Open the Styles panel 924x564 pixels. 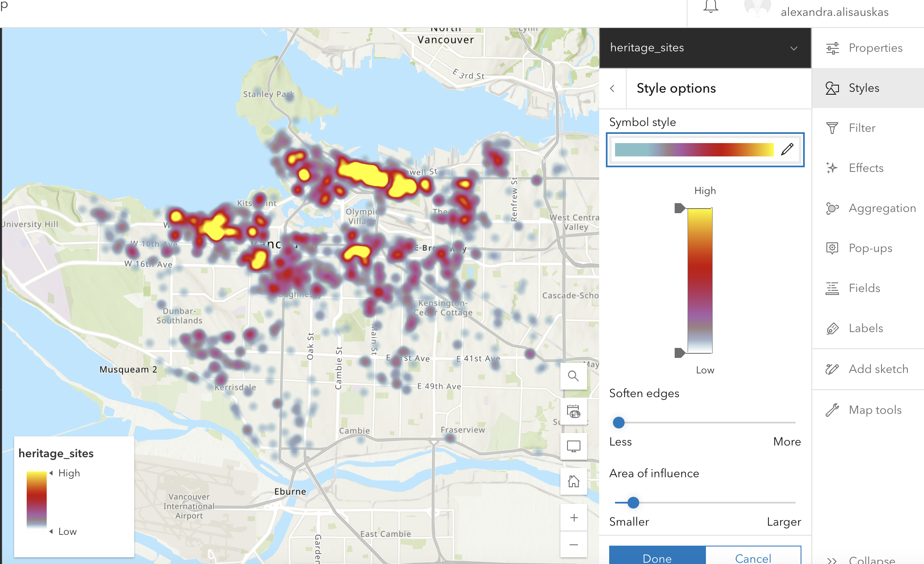[x=868, y=88]
